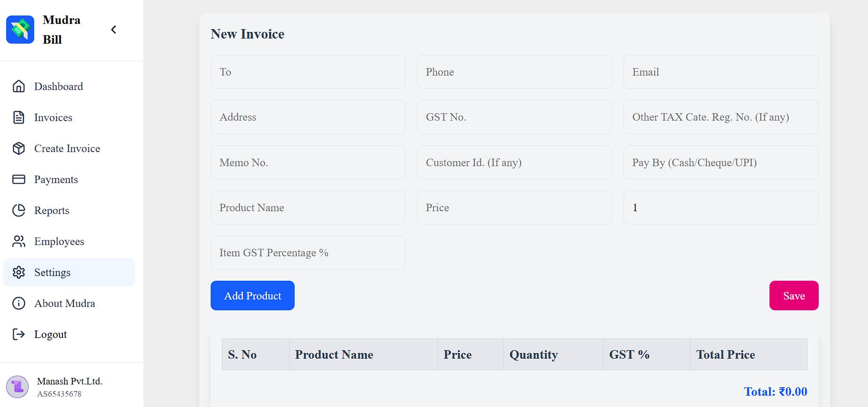
Task: Click the Logout arrow icon
Action: (18, 334)
